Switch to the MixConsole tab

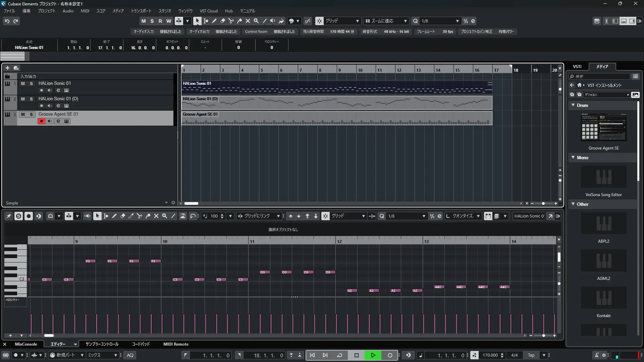click(26, 344)
